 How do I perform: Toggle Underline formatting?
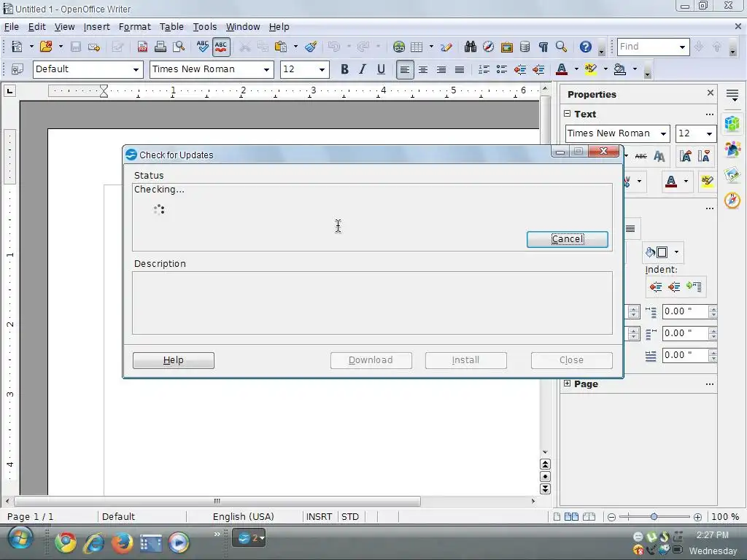381,69
